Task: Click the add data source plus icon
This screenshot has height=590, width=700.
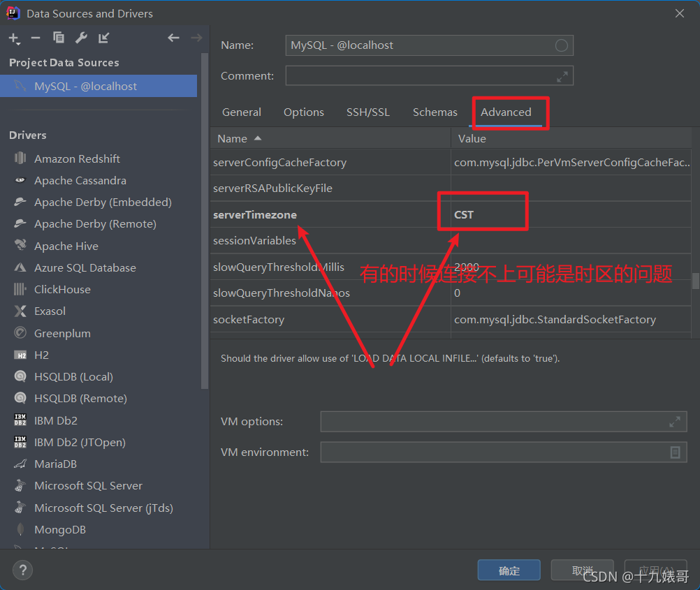Action: pos(14,38)
